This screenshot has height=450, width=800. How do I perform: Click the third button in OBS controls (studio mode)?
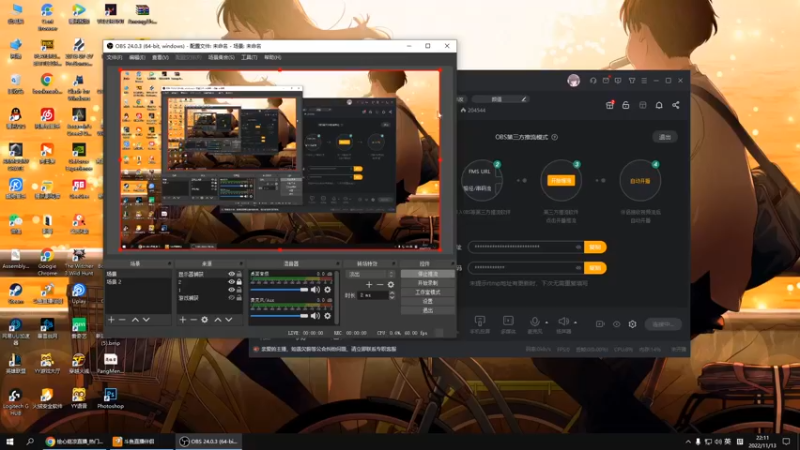pyautogui.click(x=428, y=292)
